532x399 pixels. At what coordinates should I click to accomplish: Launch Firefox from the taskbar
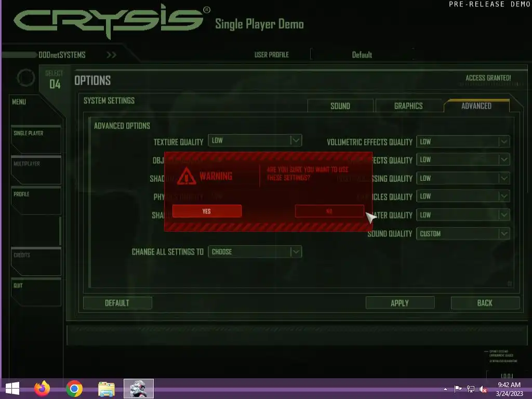42,389
